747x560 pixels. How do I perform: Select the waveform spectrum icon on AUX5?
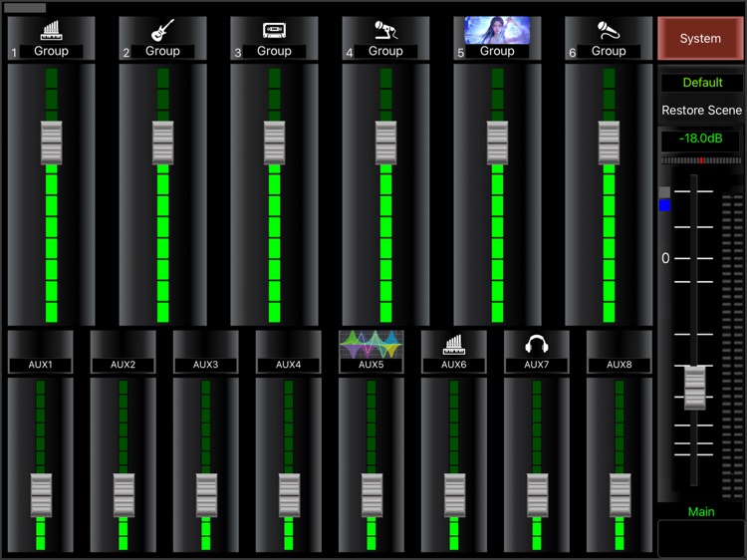click(372, 344)
